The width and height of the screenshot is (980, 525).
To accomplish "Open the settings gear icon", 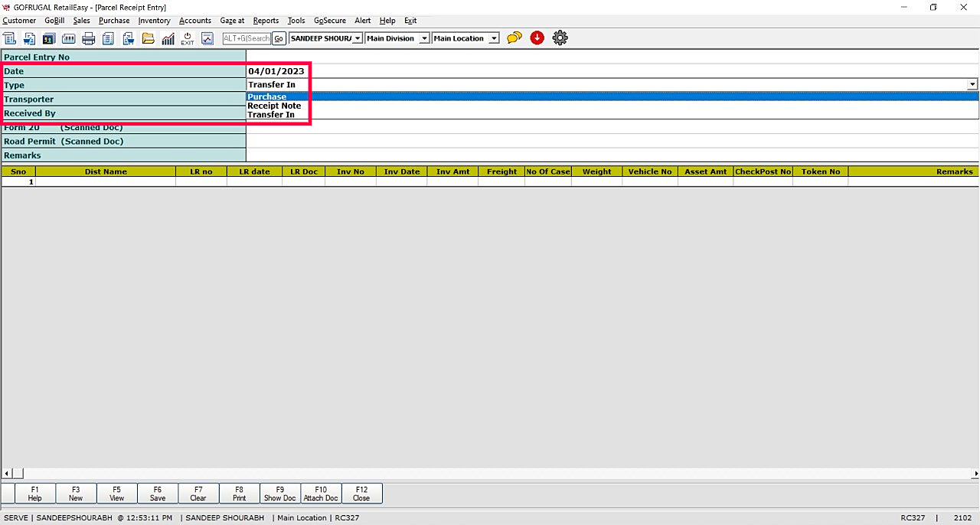I will pos(560,37).
